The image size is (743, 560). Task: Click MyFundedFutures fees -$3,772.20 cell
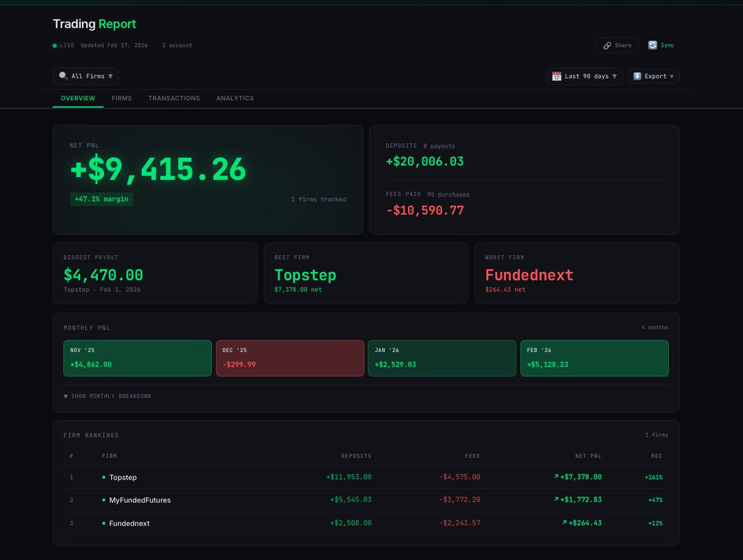[x=459, y=500]
